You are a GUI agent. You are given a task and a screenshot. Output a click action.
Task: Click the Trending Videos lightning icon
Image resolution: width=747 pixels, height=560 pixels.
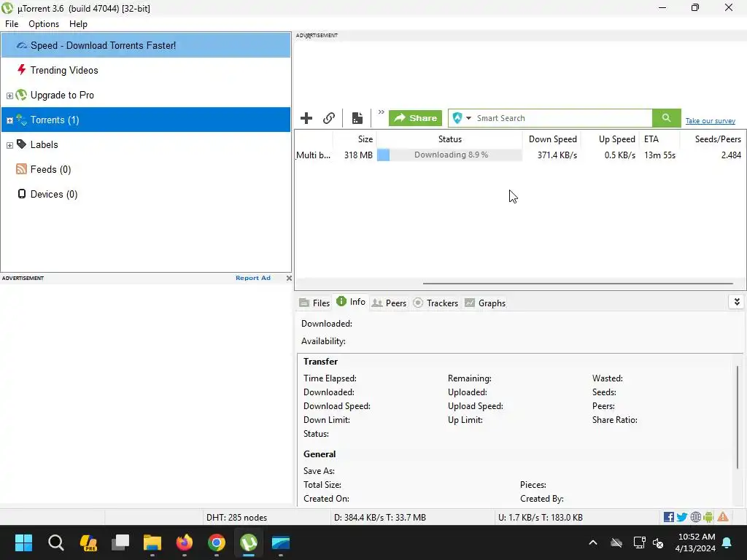pyautogui.click(x=21, y=70)
